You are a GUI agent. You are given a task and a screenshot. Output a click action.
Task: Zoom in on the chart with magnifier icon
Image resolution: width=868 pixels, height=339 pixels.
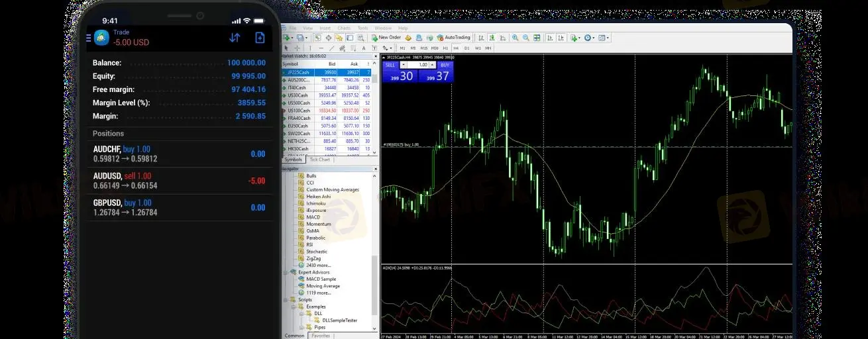[515, 38]
